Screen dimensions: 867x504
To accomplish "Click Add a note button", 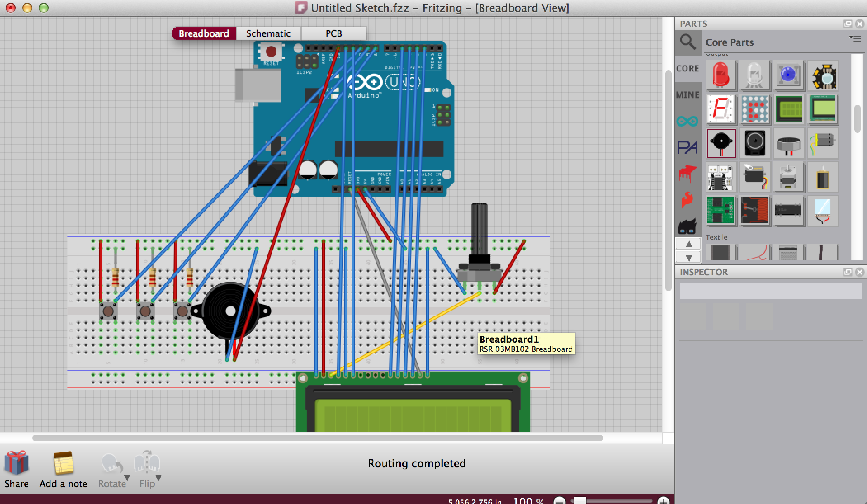I will tap(63, 469).
